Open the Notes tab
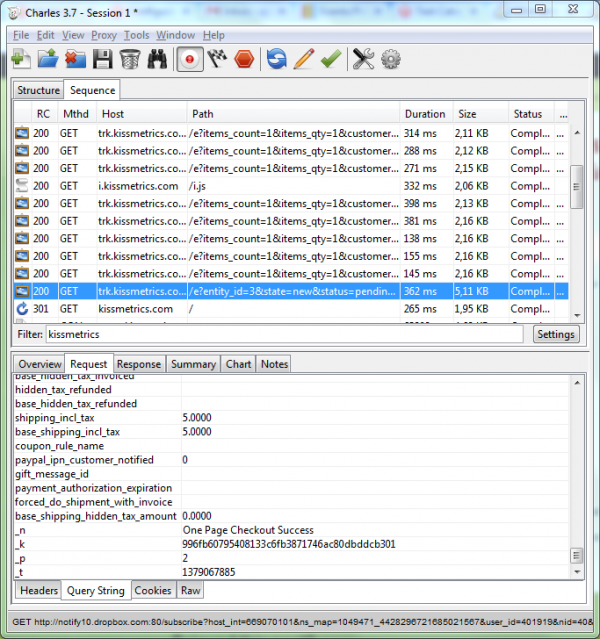Image resolution: width=600 pixels, height=639 pixels. (274, 364)
